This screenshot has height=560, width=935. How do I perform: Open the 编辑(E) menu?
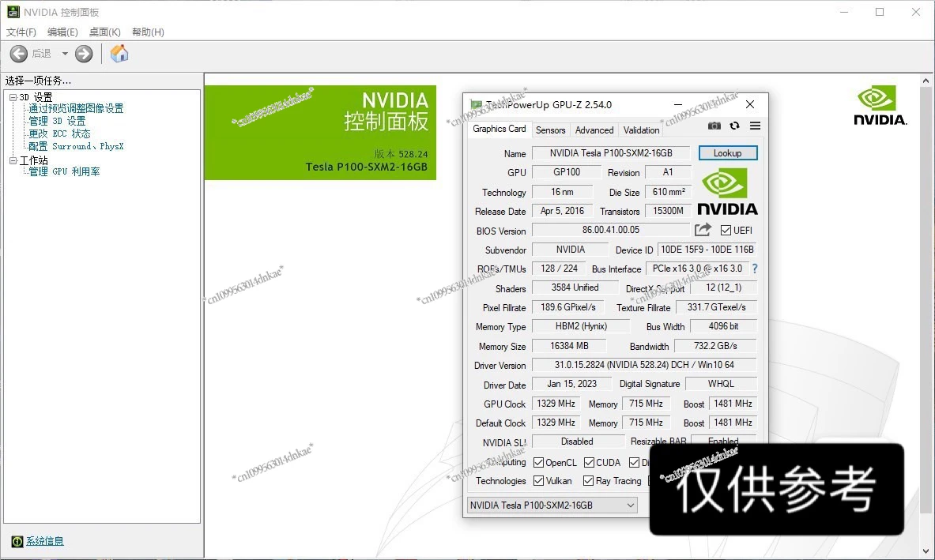point(62,32)
